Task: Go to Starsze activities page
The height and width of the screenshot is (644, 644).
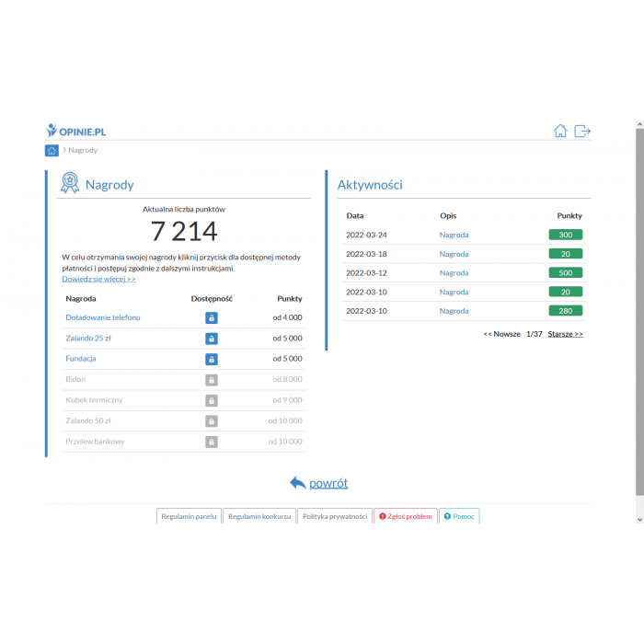Action: pos(565,334)
